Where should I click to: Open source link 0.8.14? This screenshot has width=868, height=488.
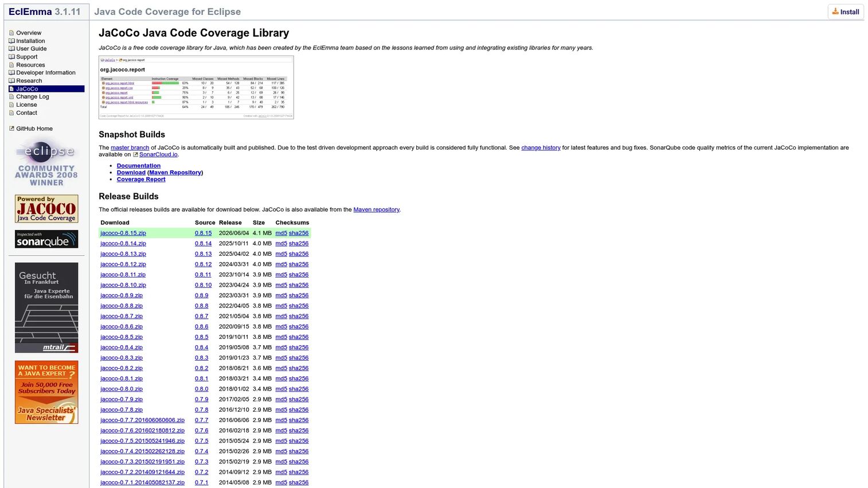tap(203, 244)
